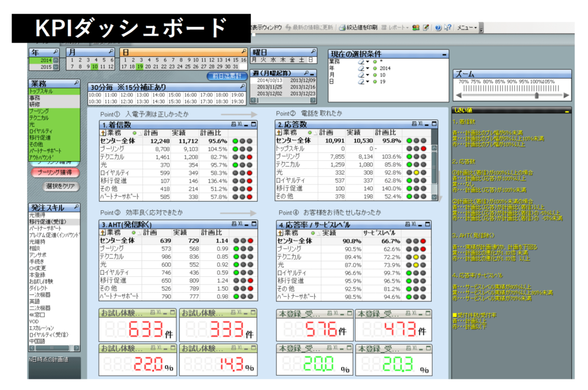Toggle day 20 in the 日 selector

[148, 66]
